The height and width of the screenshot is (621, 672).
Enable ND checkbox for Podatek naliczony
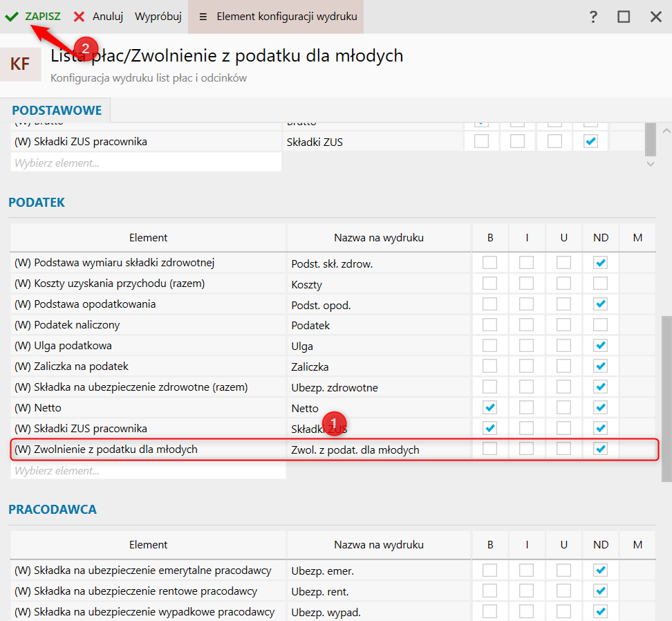[600, 325]
